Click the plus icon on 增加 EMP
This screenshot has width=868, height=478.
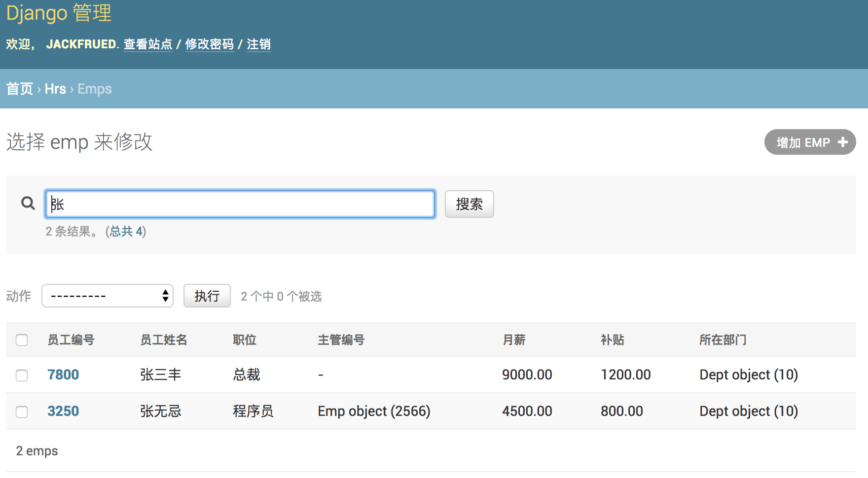point(843,142)
